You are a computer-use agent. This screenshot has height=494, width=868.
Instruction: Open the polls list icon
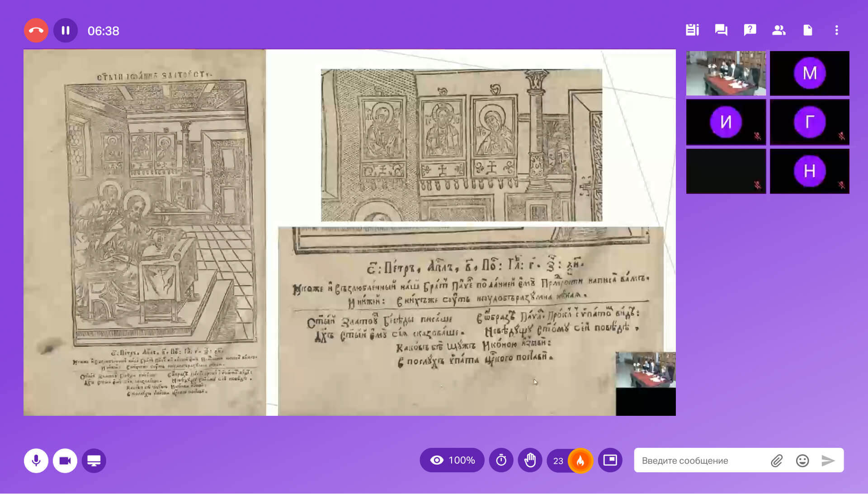692,30
